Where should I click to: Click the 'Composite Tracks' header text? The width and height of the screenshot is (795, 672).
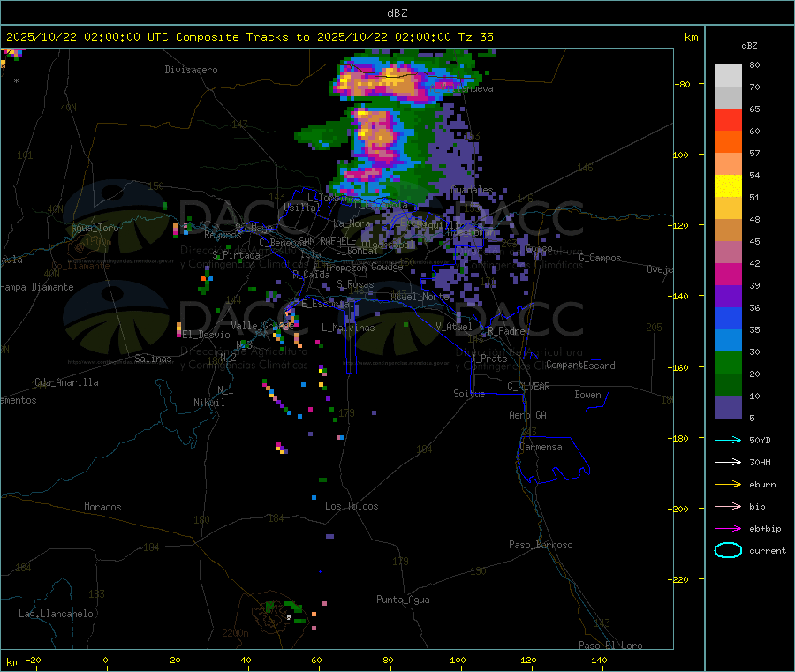coord(231,37)
